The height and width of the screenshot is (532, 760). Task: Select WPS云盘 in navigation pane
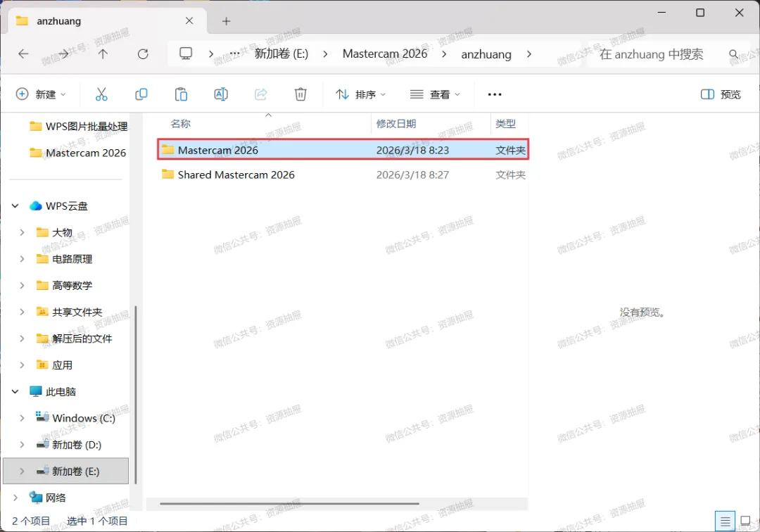pyautogui.click(x=58, y=206)
